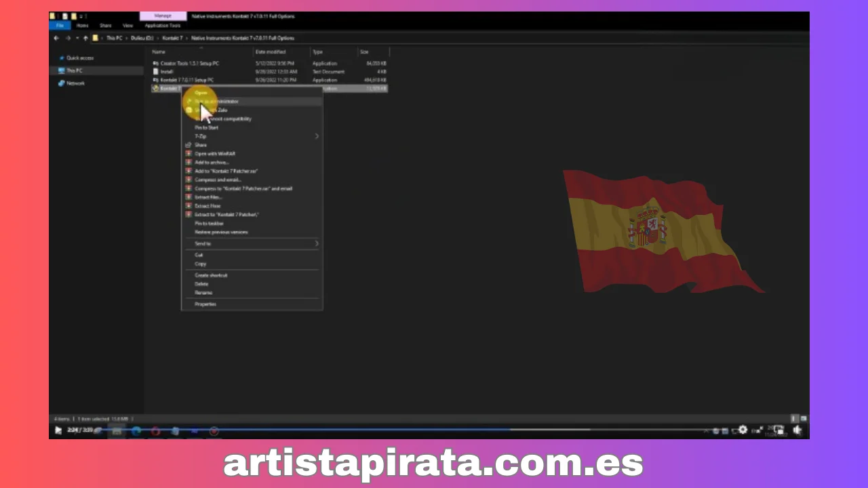Image resolution: width=868 pixels, height=488 pixels.
Task: Click the Back navigation arrow
Action: click(56, 38)
